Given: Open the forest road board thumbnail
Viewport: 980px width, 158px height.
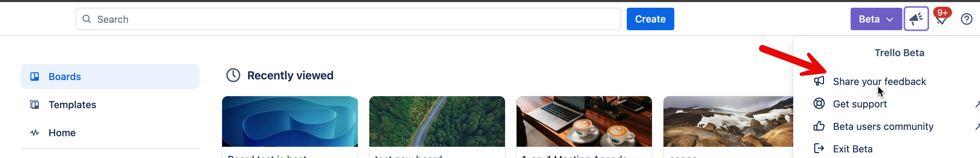Looking at the screenshot, I should click(x=437, y=121).
